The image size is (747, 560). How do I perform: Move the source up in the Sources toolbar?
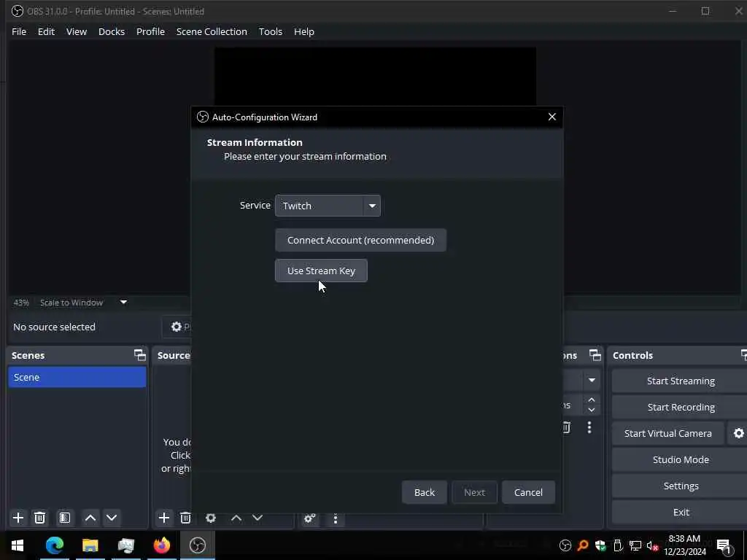click(236, 518)
